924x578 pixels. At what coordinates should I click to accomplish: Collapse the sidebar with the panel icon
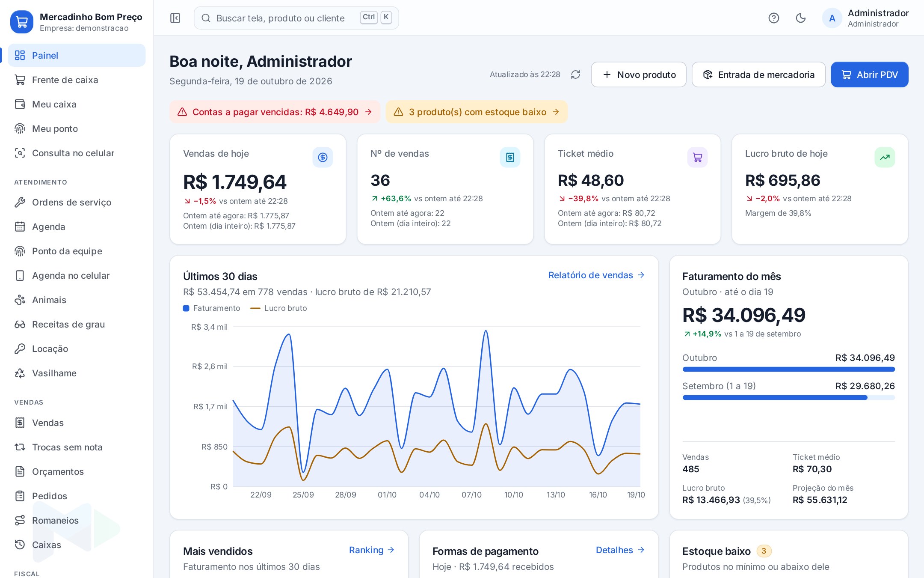point(175,18)
